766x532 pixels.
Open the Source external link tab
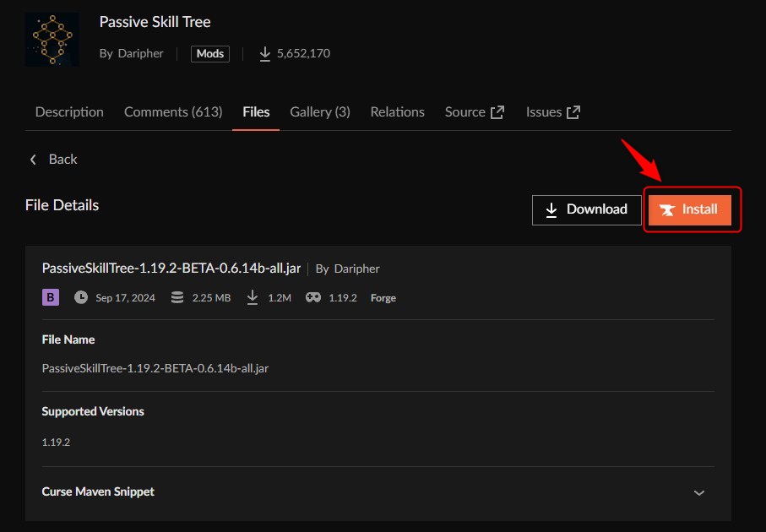coord(475,111)
